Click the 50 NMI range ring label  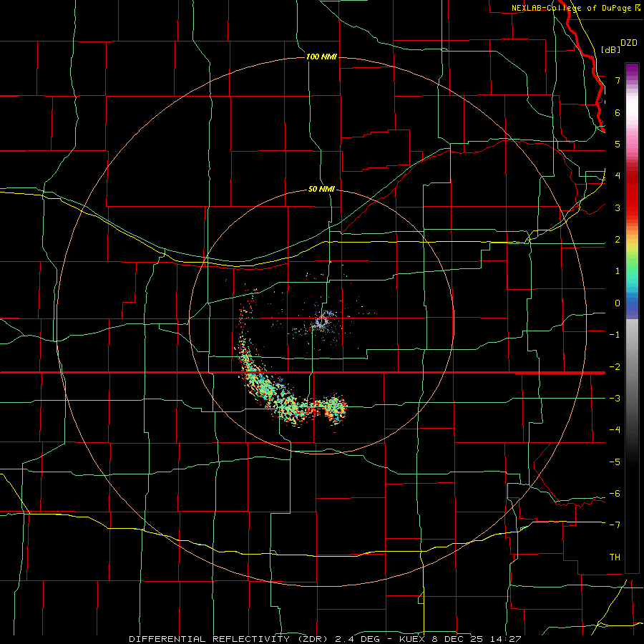pos(321,189)
